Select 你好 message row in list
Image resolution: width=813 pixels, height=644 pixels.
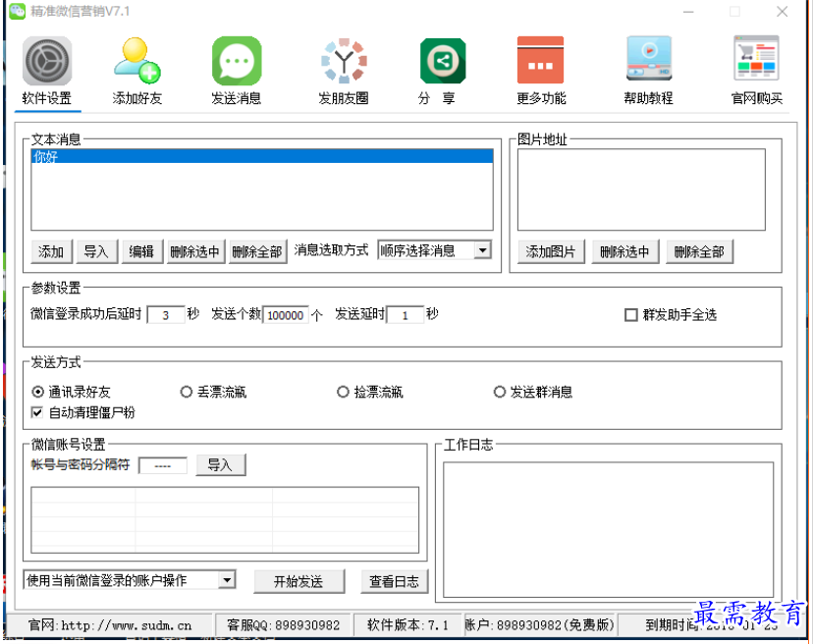262,156
